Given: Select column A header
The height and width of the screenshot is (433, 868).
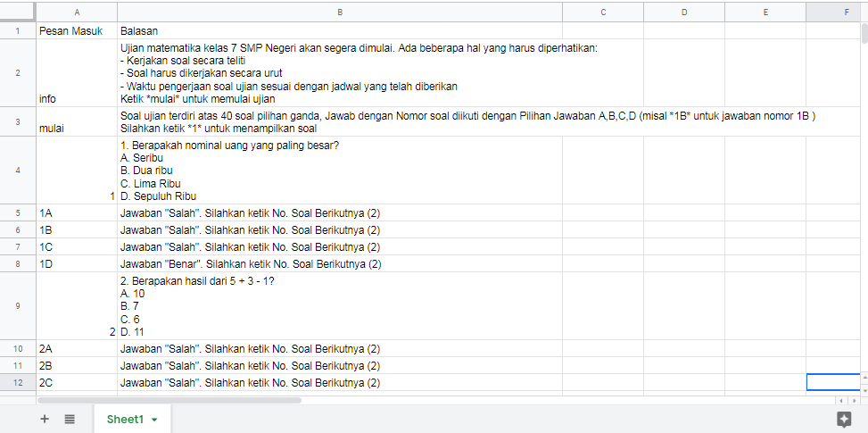Looking at the screenshot, I should point(77,12).
